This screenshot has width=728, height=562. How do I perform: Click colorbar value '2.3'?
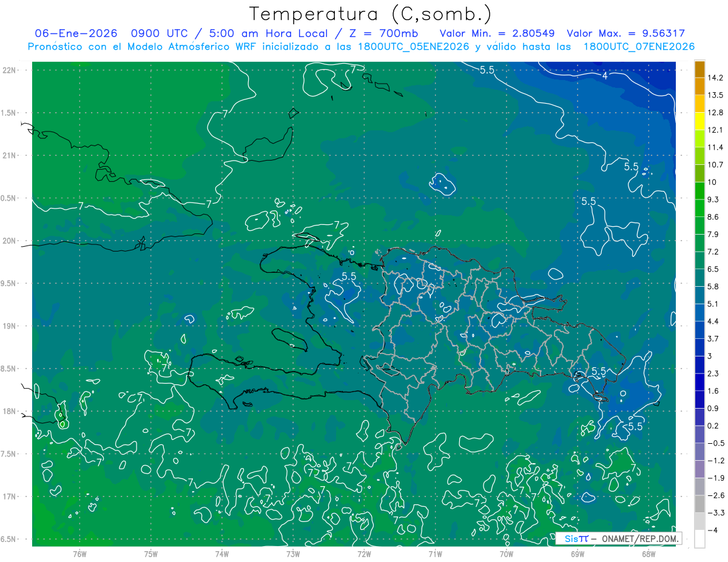click(713, 374)
